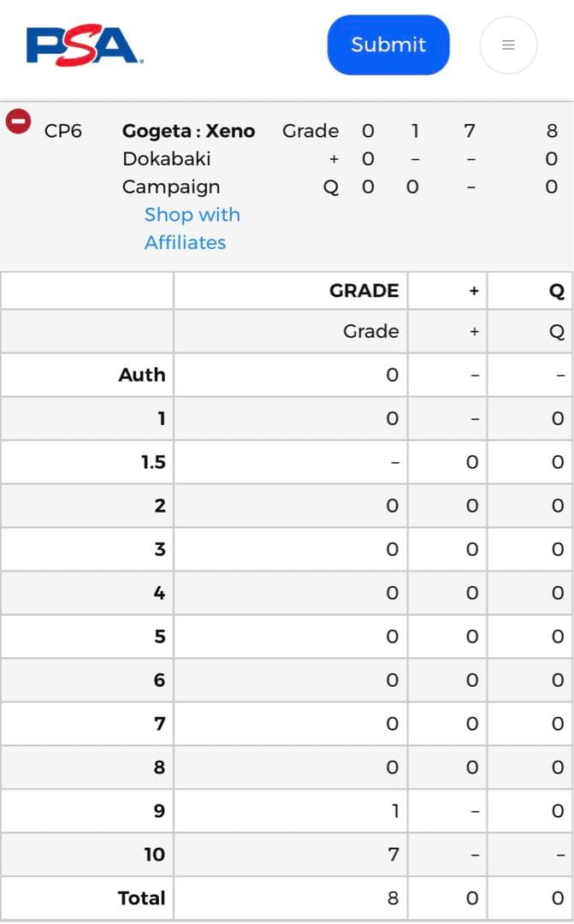574x924 pixels.
Task: Click the grade 9 row label
Action: pos(160,811)
